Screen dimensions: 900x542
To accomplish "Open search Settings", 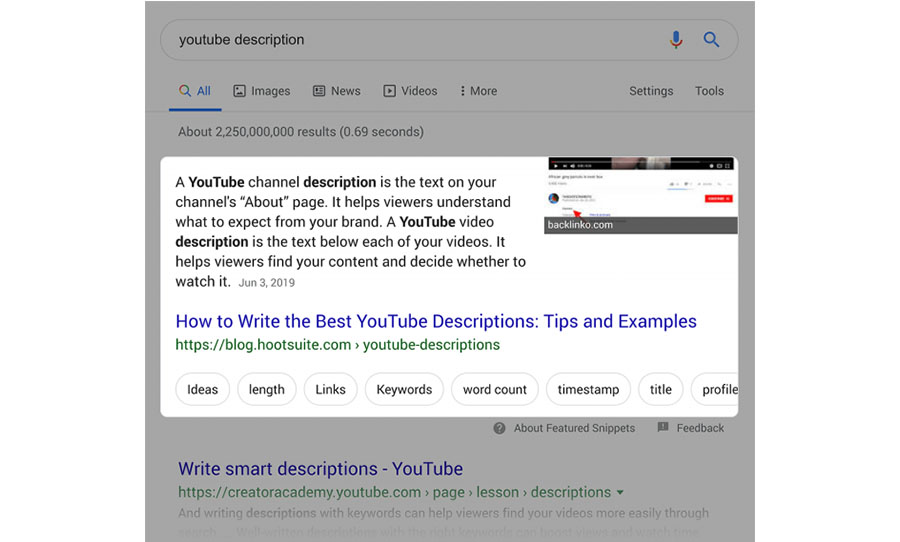I will coord(651,91).
